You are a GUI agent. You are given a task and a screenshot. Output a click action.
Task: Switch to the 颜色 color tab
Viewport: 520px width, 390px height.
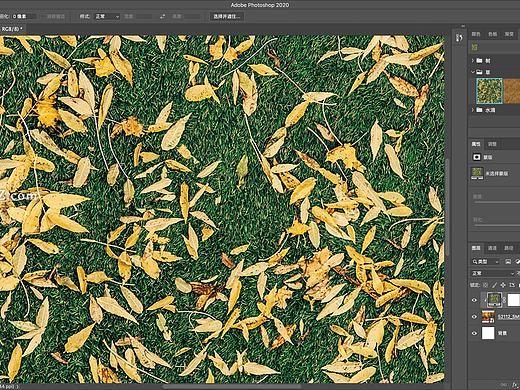click(x=476, y=34)
